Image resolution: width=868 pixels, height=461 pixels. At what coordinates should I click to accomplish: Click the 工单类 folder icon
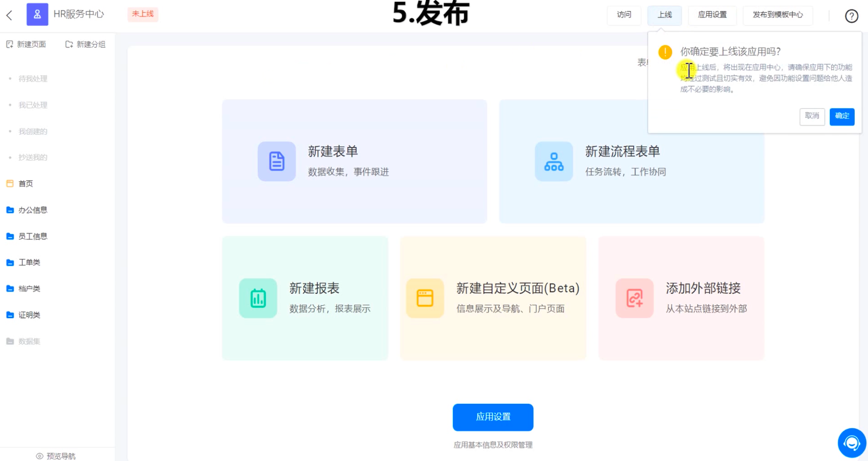10,263
